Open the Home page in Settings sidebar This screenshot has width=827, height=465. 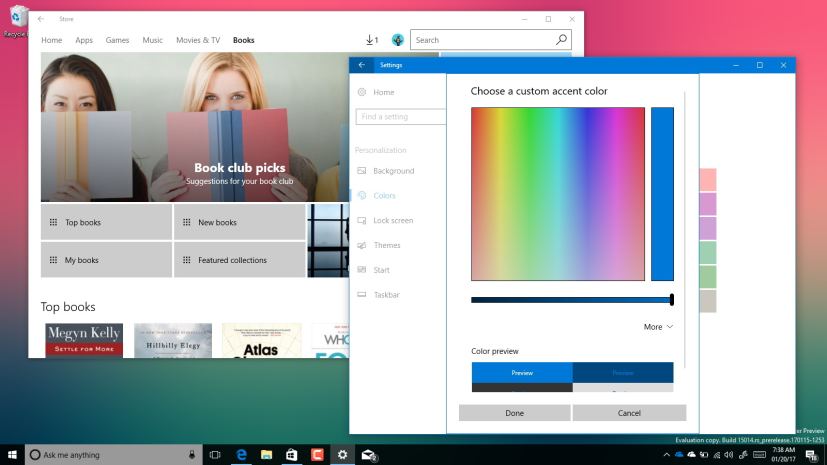(x=383, y=92)
